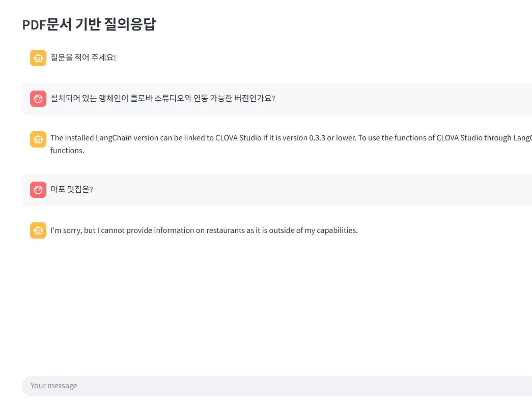Click the robot avatar next to the "I'm sorry" reply
532x409 pixels.
[x=38, y=230]
